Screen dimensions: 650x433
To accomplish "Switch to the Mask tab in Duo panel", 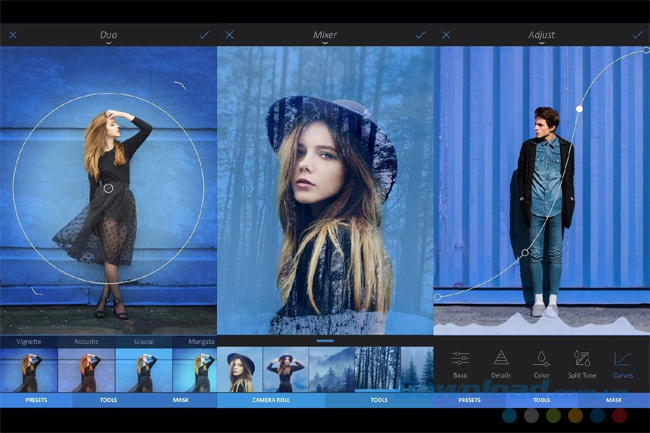I will (x=180, y=400).
